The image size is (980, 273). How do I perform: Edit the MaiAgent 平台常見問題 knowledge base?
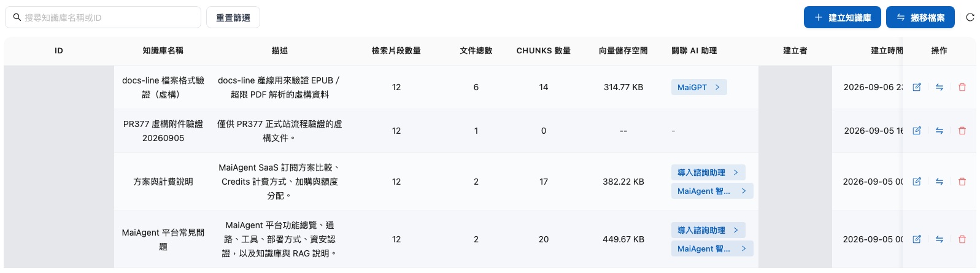click(x=917, y=239)
